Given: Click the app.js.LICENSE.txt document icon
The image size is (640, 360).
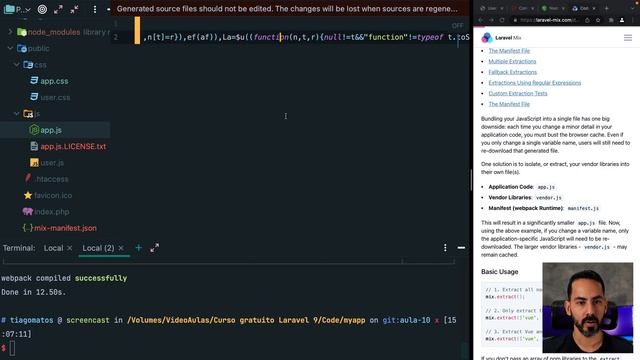Looking at the screenshot, I should [34, 146].
